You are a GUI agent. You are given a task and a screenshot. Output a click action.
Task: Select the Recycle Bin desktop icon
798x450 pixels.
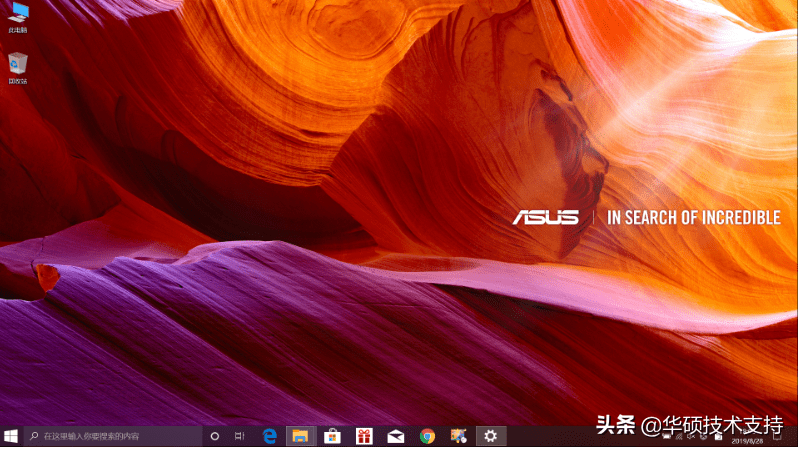coord(18,68)
